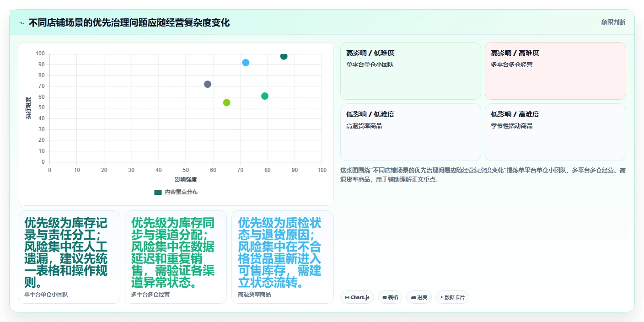Click the 执行难度 y-axis title
Image resolution: width=644 pixels, height=322 pixels.
(28, 108)
